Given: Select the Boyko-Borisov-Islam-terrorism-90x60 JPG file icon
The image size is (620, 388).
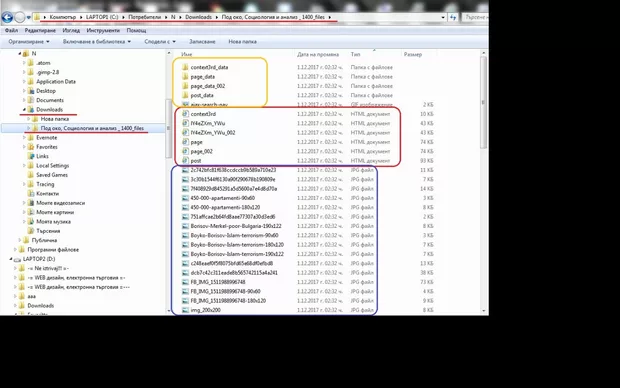Looking at the screenshot, I should [x=185, y=235].
